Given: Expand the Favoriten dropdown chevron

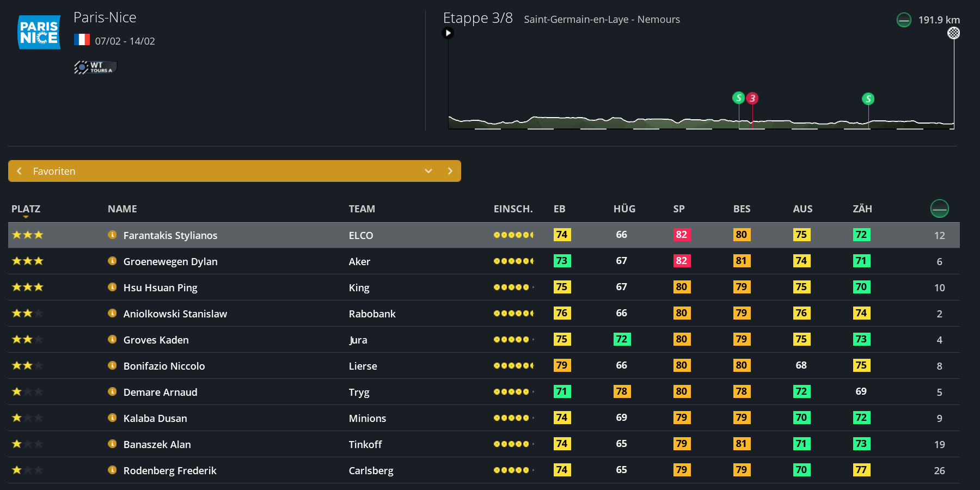Looking at the screenshot, I should [428, 171].
